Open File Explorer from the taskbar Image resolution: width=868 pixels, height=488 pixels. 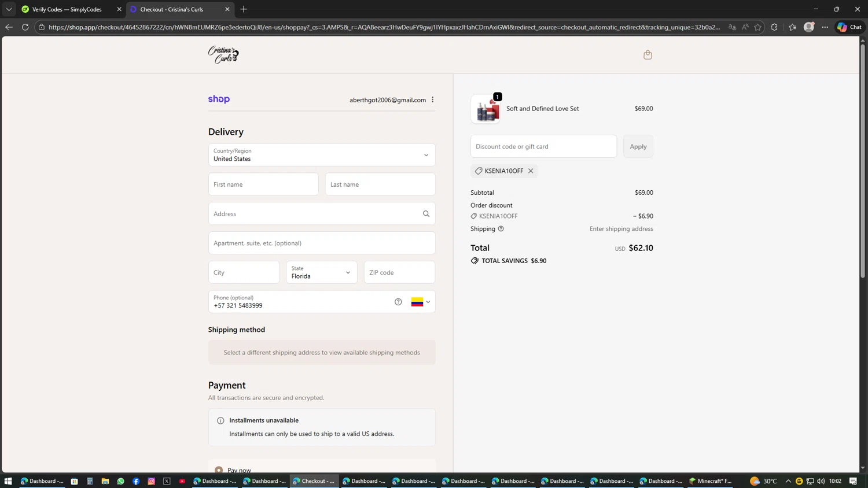coord(105,481)
